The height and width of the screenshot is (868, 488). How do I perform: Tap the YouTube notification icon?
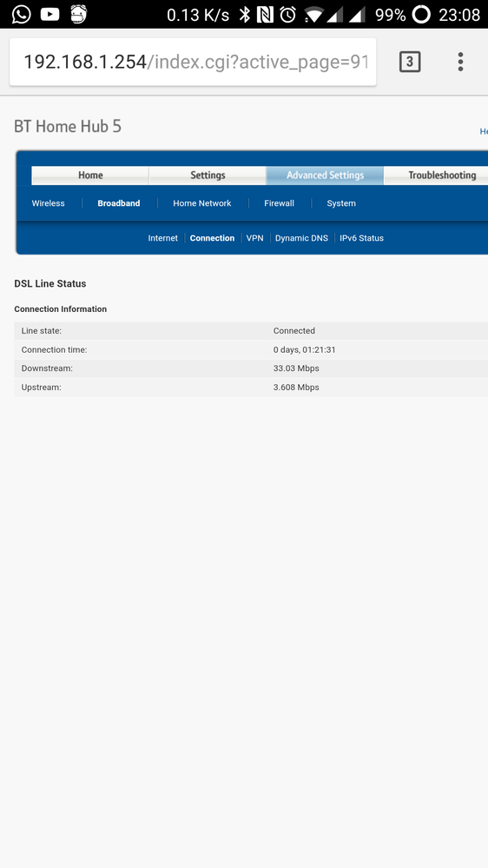pos(49,15)
